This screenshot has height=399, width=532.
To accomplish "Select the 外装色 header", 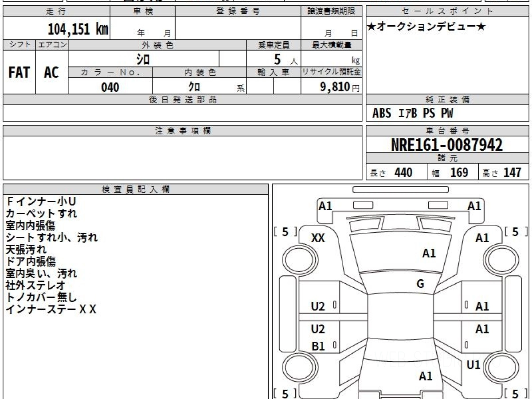I will [x=157, y=45].
